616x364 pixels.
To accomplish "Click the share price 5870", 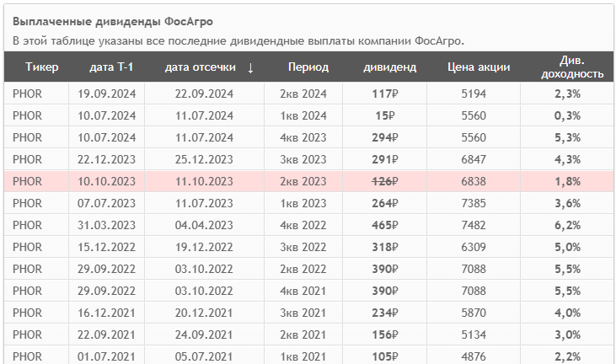I will coord(474,313).
